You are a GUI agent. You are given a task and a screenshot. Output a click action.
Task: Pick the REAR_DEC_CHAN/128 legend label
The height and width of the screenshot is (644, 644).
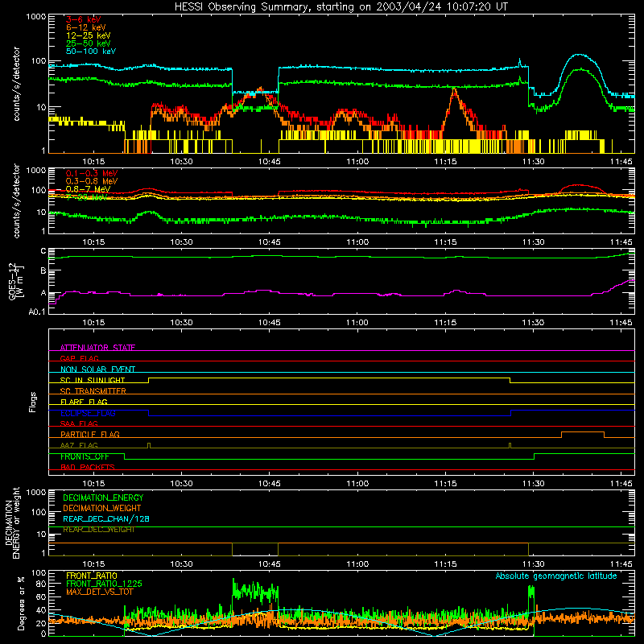pos(106,519)
